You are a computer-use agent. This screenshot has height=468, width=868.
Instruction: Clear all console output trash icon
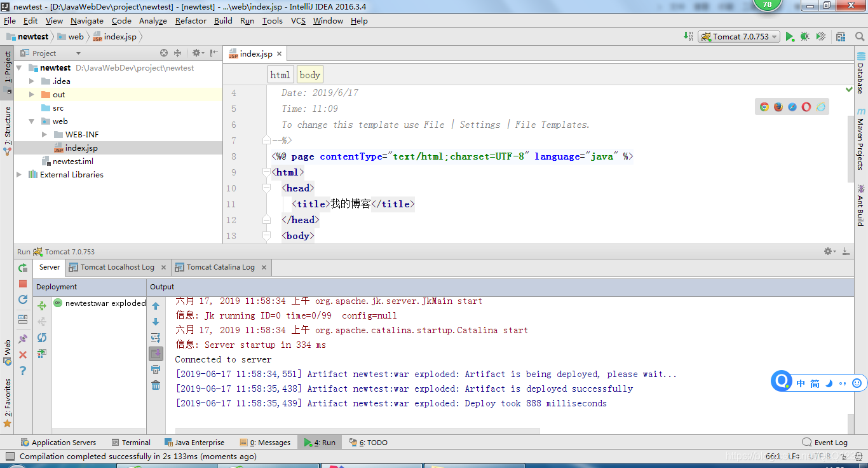(156, 385)
